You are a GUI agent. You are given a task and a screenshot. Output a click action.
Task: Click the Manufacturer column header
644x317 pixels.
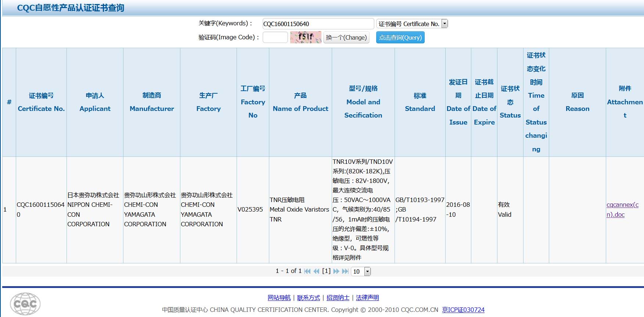pyautogui.click(x=152, y=102)
